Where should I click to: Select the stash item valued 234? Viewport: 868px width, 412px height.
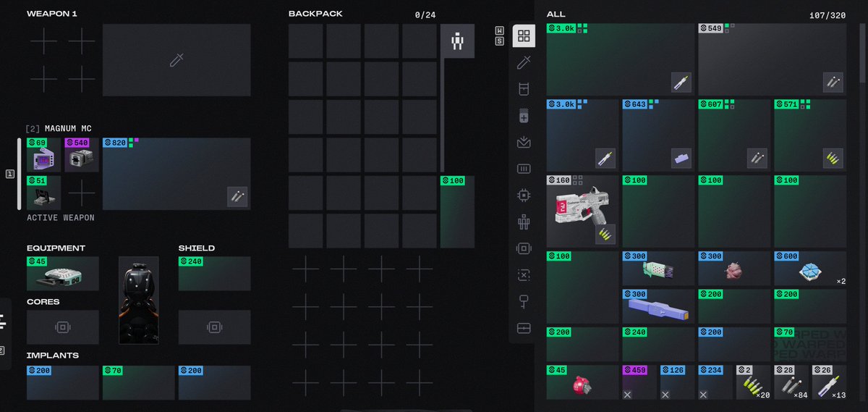(715, 382)
